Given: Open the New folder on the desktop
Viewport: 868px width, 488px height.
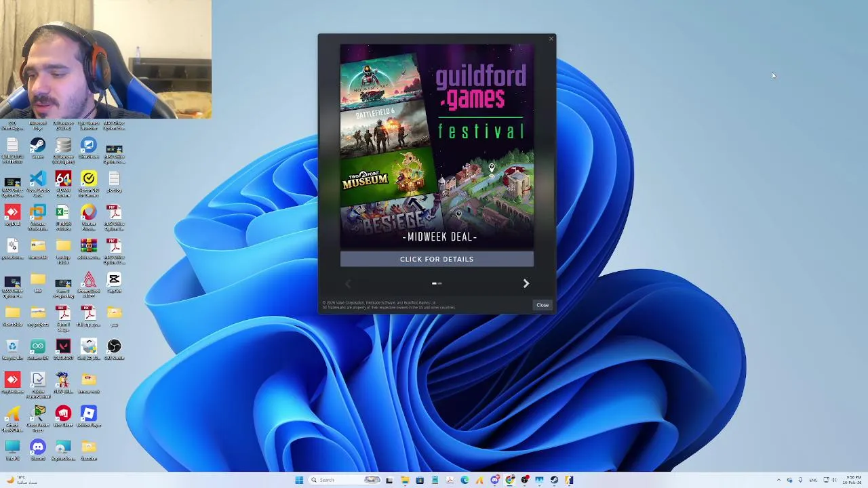Looking at the screenshot, I should point(12,315).
